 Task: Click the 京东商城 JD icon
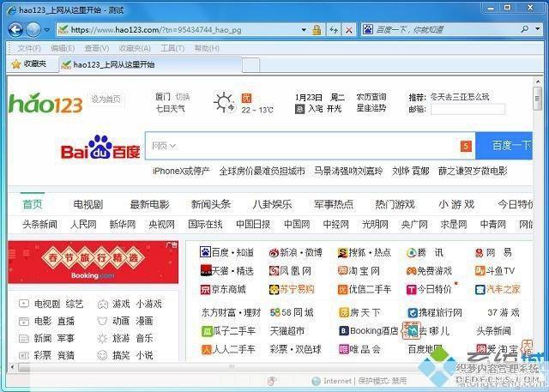coord(205,289)
